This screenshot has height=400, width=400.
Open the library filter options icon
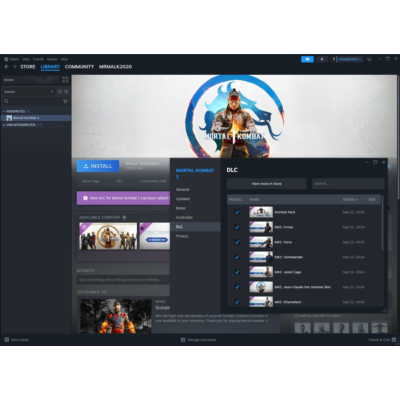click(65, 101)
